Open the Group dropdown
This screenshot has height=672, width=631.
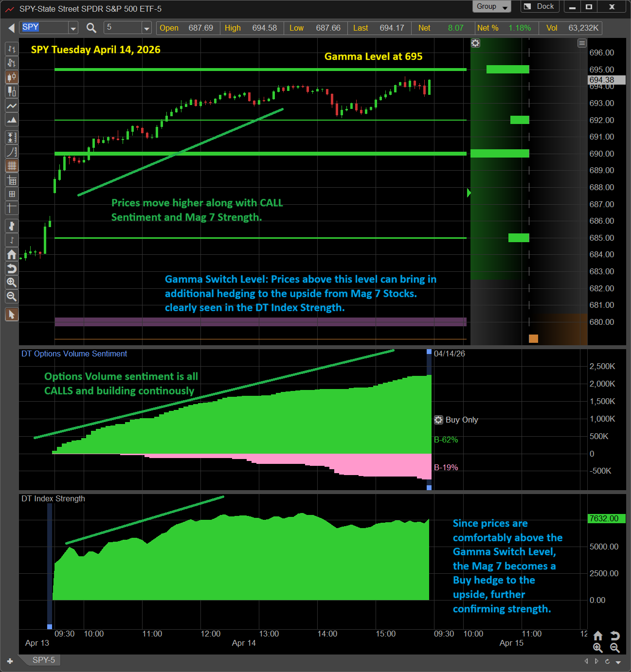(491, 6)
